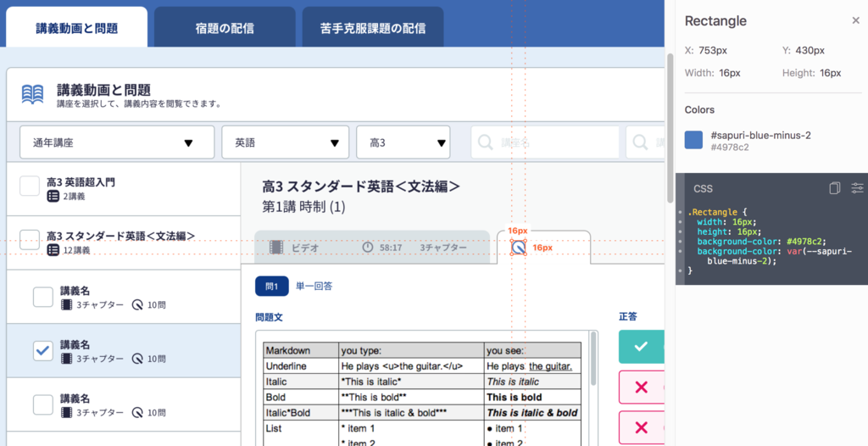Click the question icon beside 10問 in third 講義名 row

[x=137, y=412]
